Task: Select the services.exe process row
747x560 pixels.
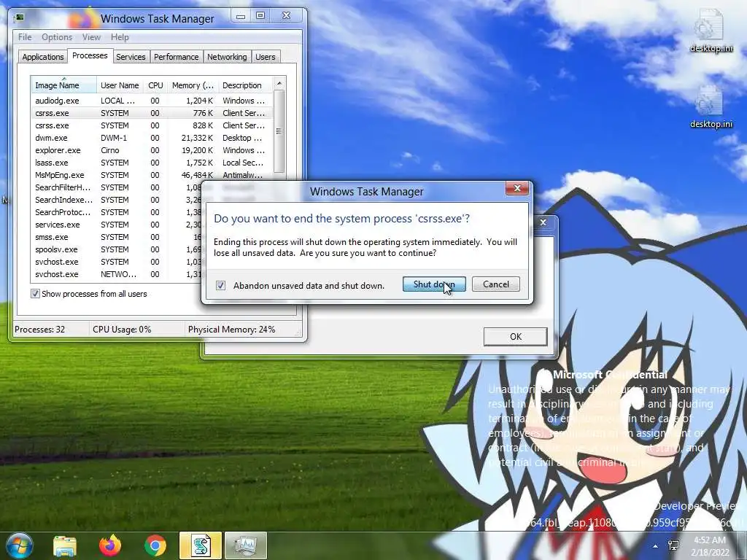Action: [116, 225]
